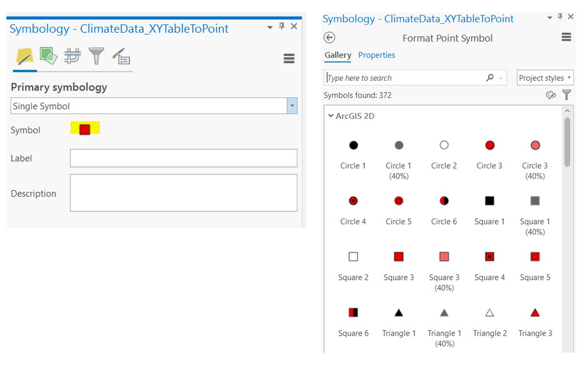Open the left Symbology pane hamburger menu
Image resolution: width=588 pixels, height=365 pixels.
(x=289, y=59)
